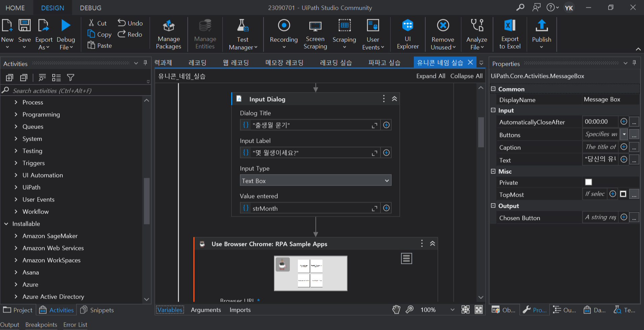
Task: Click Paste in ribbon
Action: (99, 45)
